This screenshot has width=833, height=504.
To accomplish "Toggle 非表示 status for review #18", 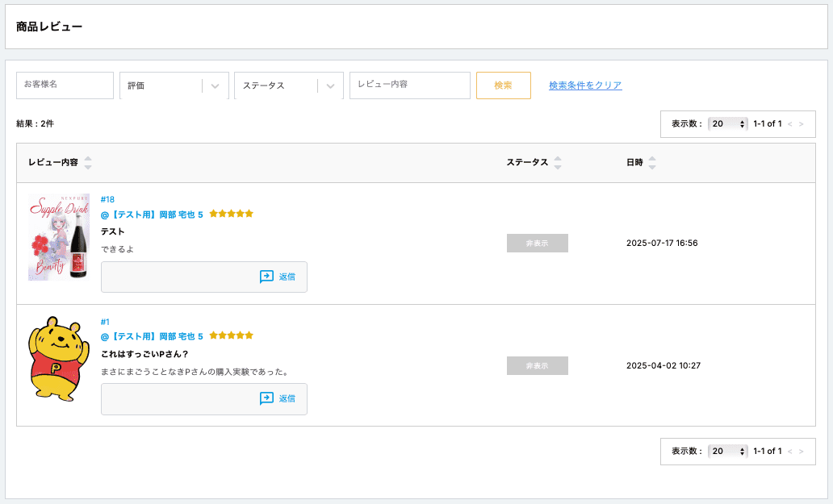I will 537,244.
